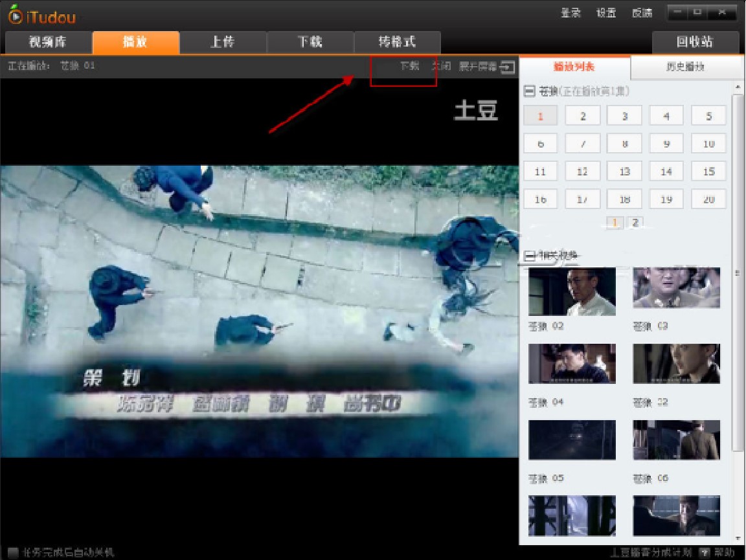
Task: Click the iTudou logo icon
Action: click(16, 15)
